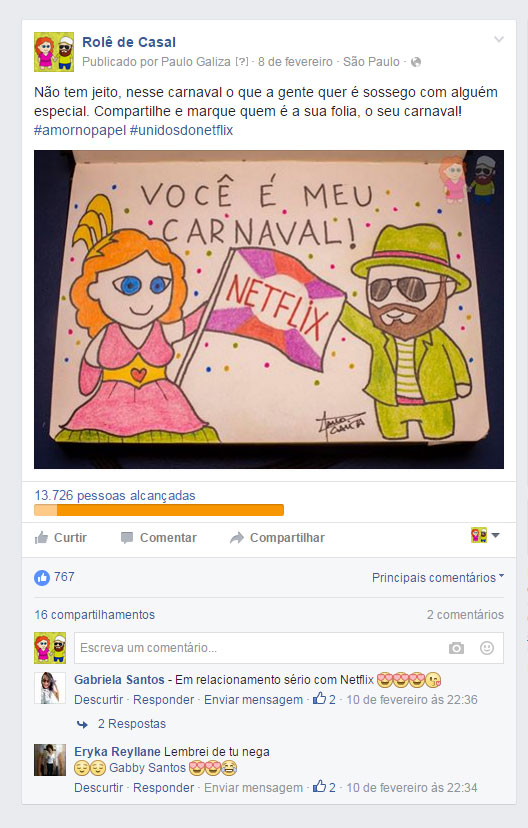Click the orange reach progress bar

tap(159, 510)
